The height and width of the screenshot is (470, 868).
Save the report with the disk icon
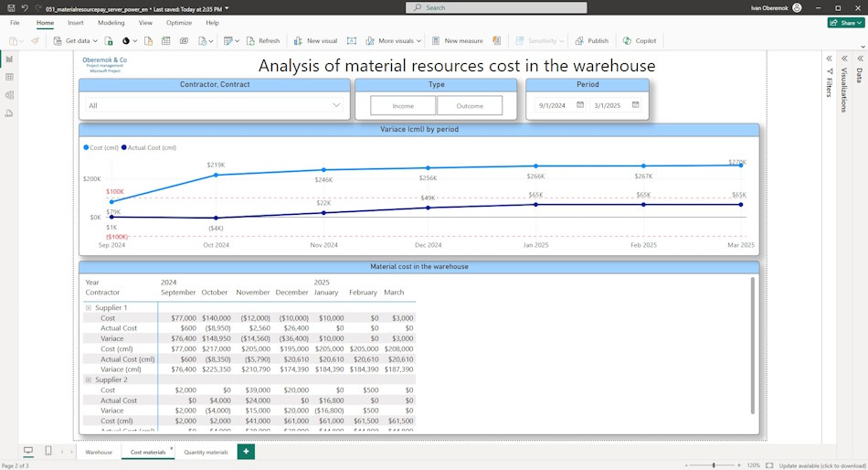click(x=11, y=8)
